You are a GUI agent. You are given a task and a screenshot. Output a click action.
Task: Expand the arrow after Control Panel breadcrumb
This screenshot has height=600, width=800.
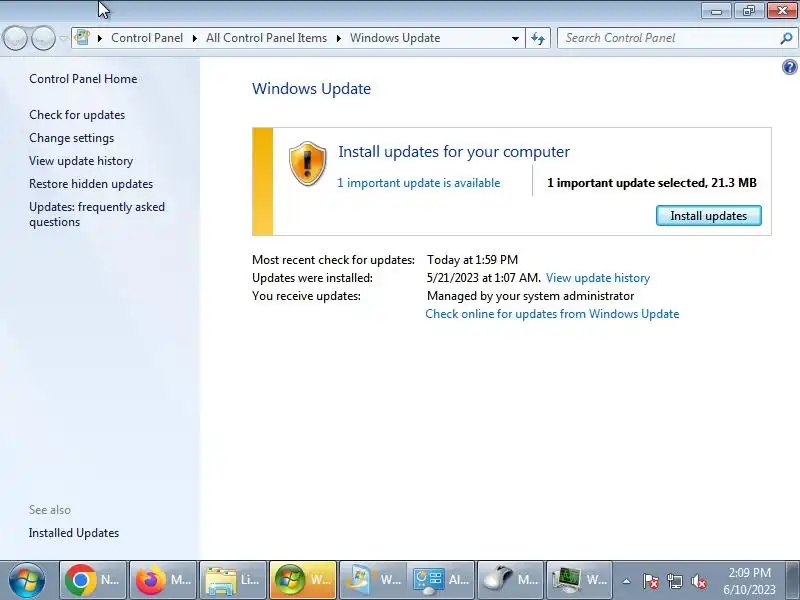pyautogui.click(x=194, y=38)
